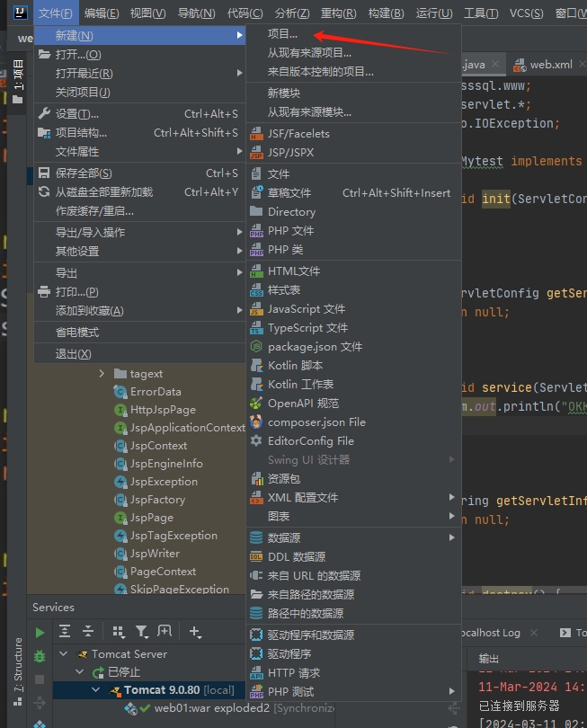The height and width of the screenshot is (728, 587).
Task: Click 从磁盘全部重新加载
Action: (x=140, y=192)
